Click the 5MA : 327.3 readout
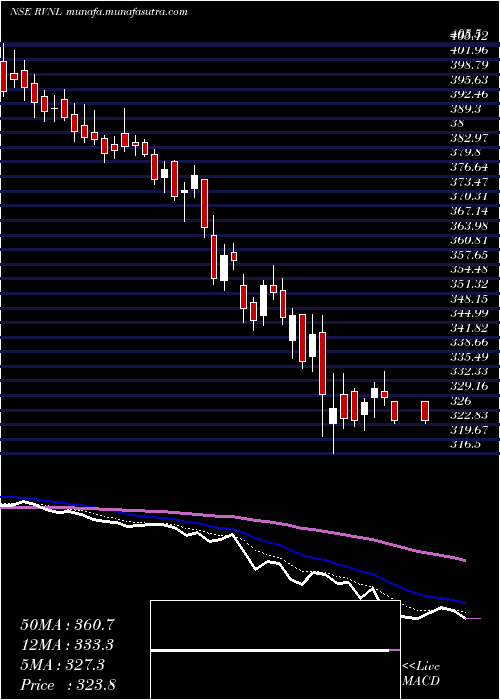The height and width of the screenshot is (700, 500). coord(62,664)
